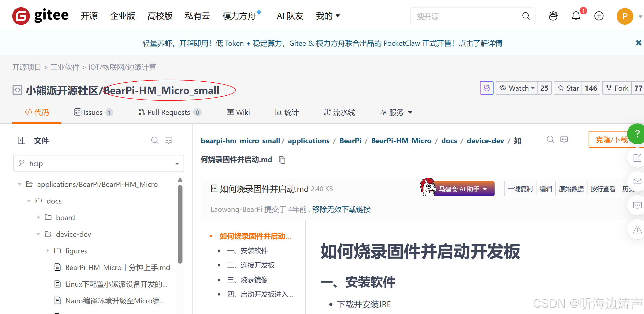Click the plus create-new icon

(x=599, y=16)
